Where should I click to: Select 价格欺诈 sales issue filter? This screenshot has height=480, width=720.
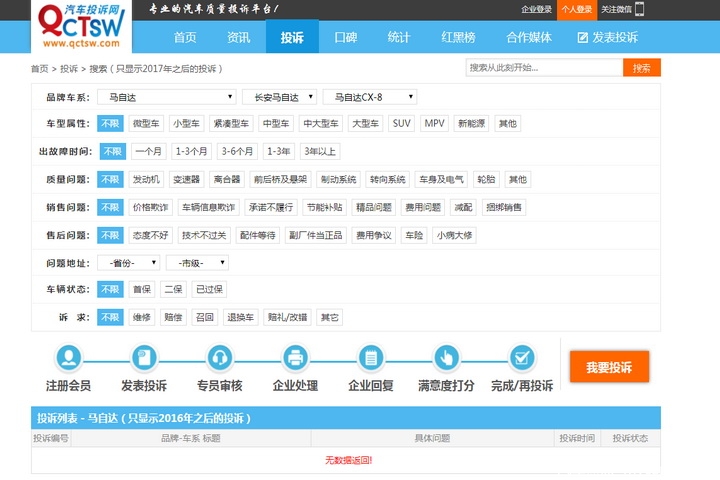coord(150,208)
